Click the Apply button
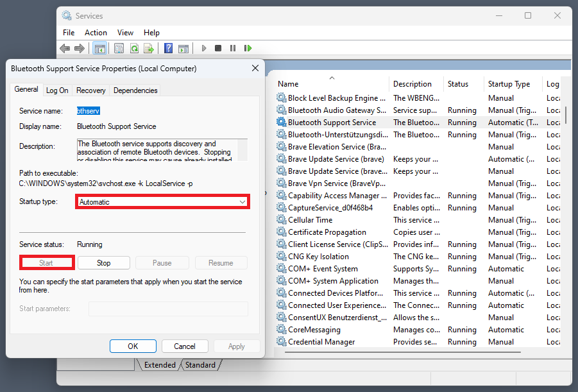 236,346
